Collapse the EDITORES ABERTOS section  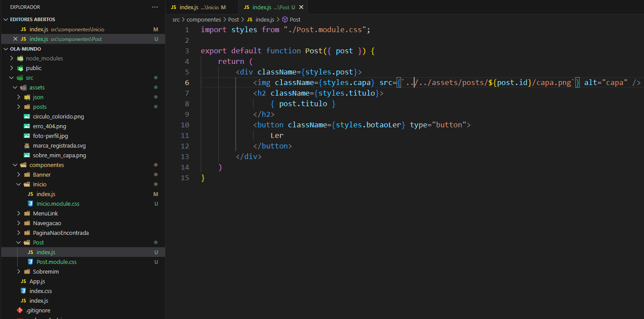point(6,19)
